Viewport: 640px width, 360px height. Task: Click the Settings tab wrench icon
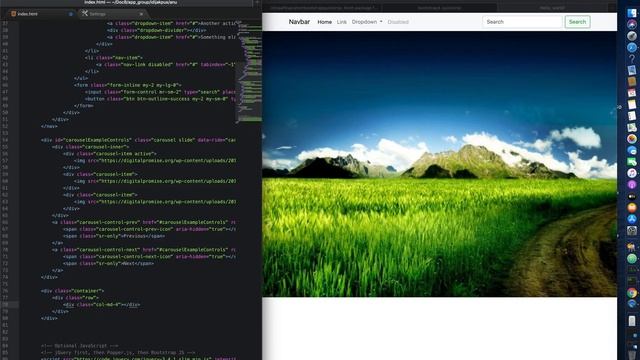click(84, 13)
